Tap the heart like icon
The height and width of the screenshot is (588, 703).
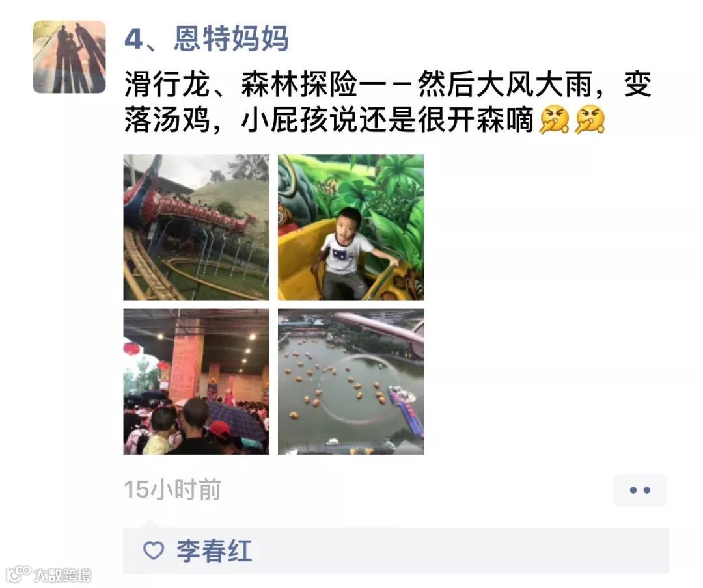(x=154, y=550)
